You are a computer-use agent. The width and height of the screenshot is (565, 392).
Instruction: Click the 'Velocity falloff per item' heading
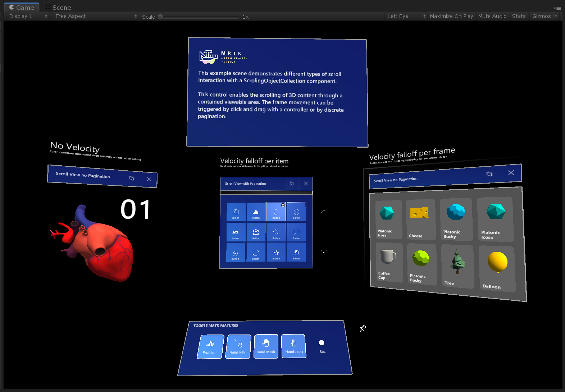pyautogui.click(x=254, y=161)
